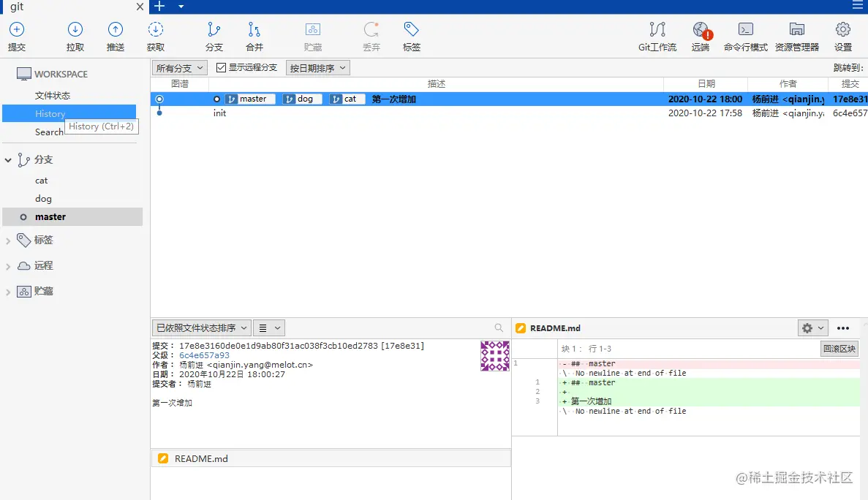Close the git repository tab
The height and width of the screenshot is (500, 868).
pos(140,7)
